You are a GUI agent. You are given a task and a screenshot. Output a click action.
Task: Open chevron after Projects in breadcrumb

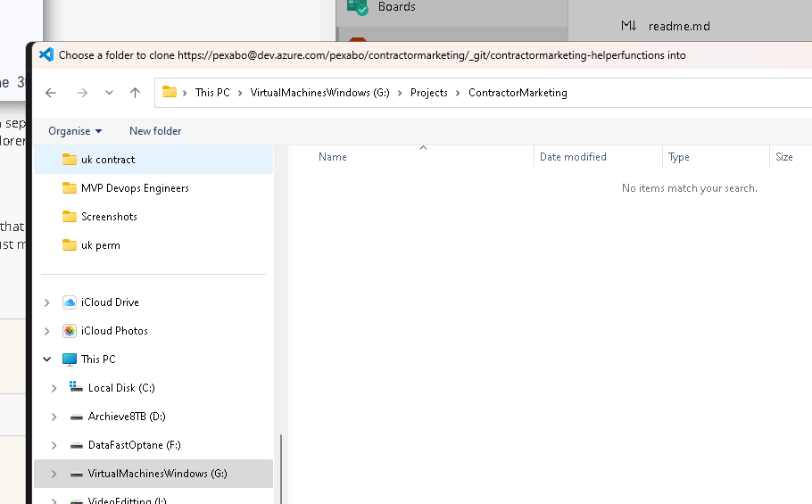tap(458, 93)
